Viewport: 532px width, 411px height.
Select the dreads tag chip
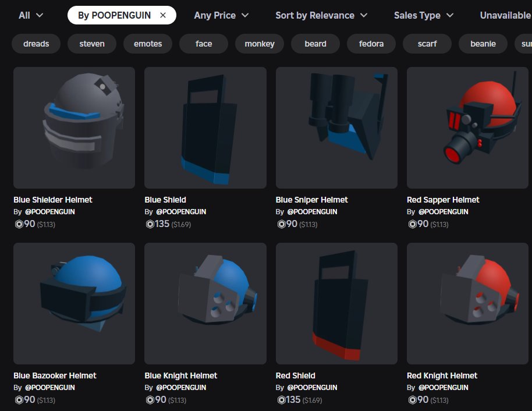(36, 44)
